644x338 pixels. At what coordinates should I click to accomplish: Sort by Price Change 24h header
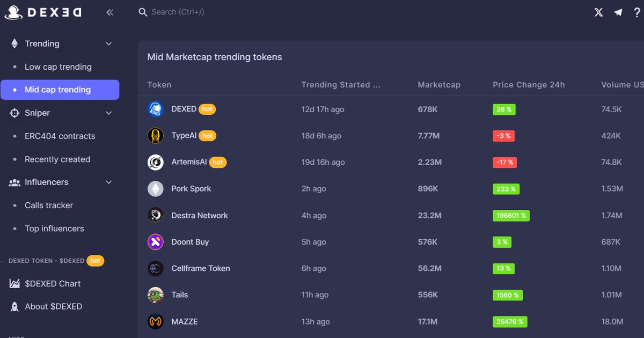529,85
